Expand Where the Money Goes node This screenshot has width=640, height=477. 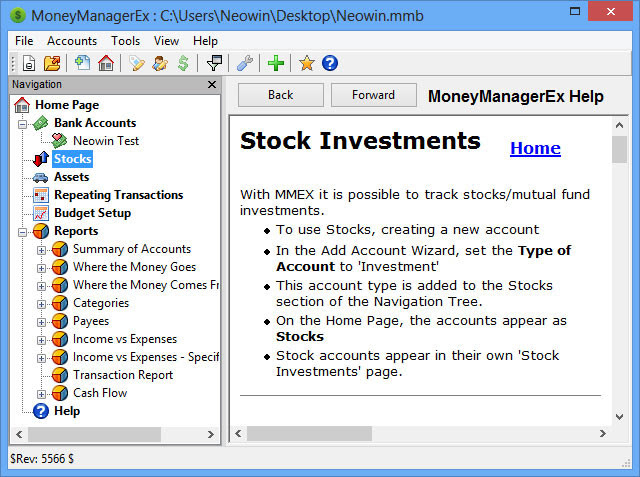[41, 268]
